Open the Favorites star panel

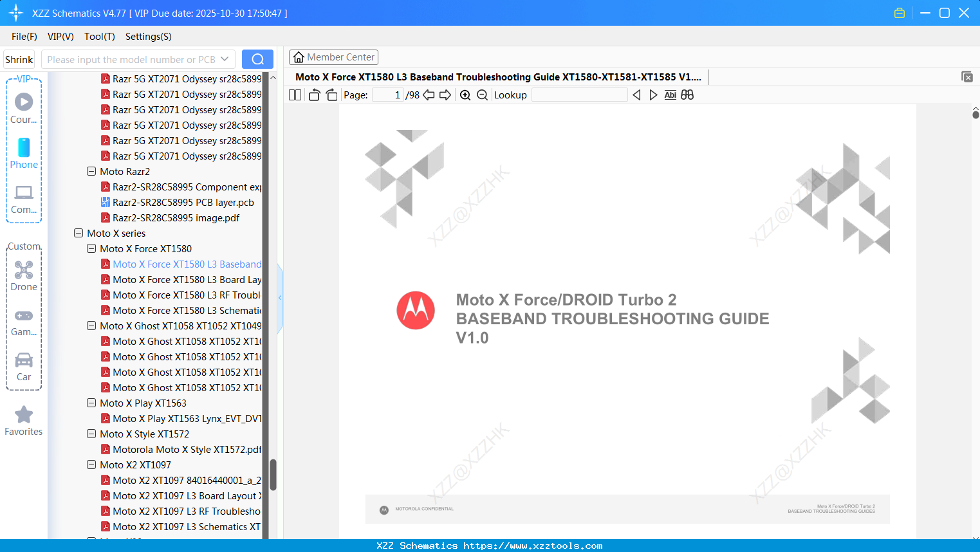[24, 421]
